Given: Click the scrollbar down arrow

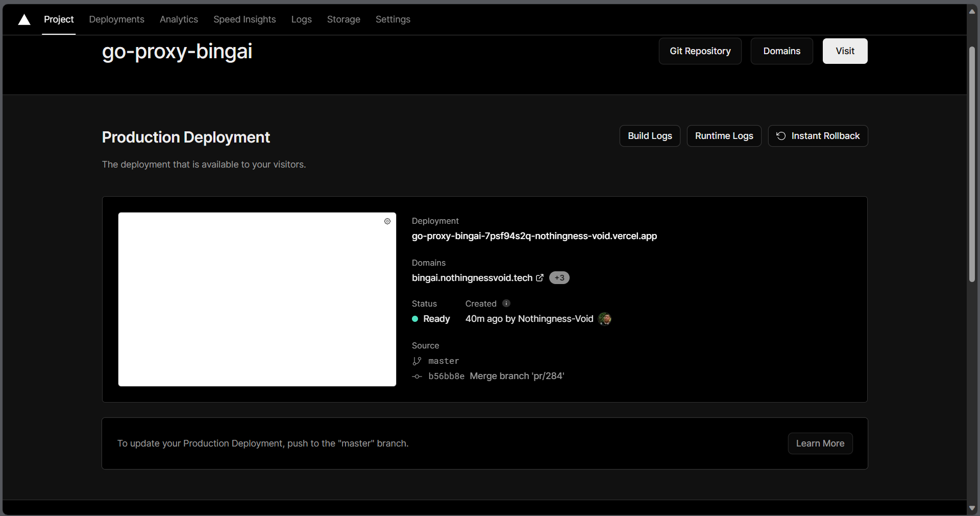Looking at the screenshot, I should click(x=972, y=508).
